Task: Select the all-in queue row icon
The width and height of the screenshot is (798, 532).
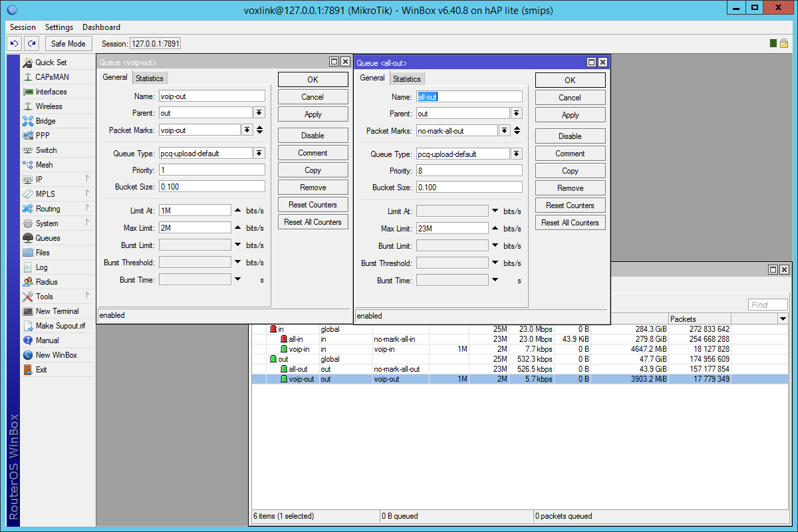Action: coord(284,339)
